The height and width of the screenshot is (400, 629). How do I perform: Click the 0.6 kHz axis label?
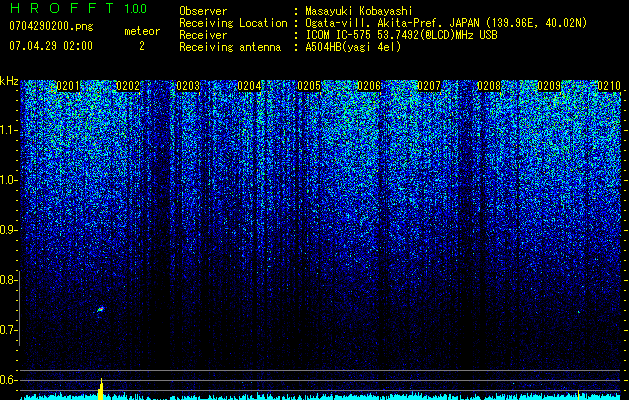pos(9,380)
